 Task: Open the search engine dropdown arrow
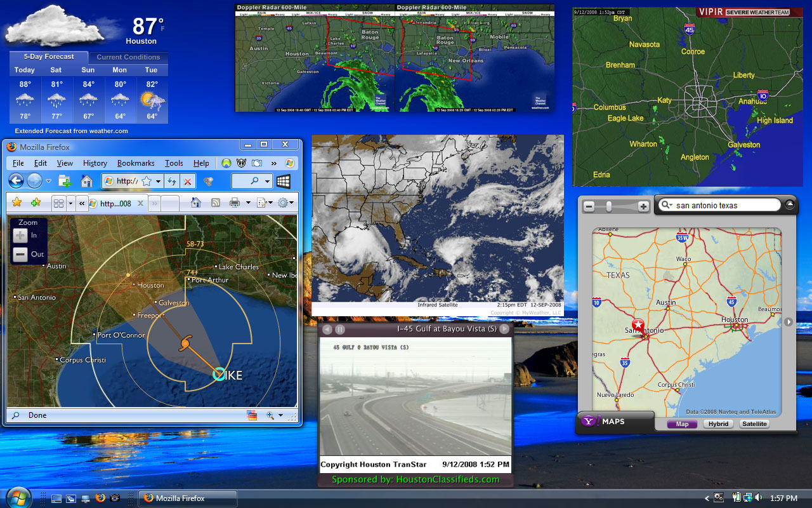click(x=267, y=182)
